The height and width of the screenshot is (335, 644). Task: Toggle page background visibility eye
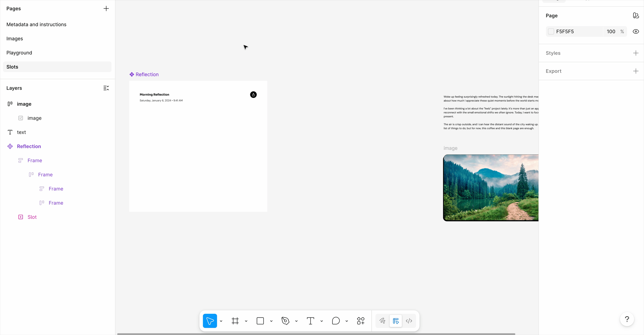(636, 32)
